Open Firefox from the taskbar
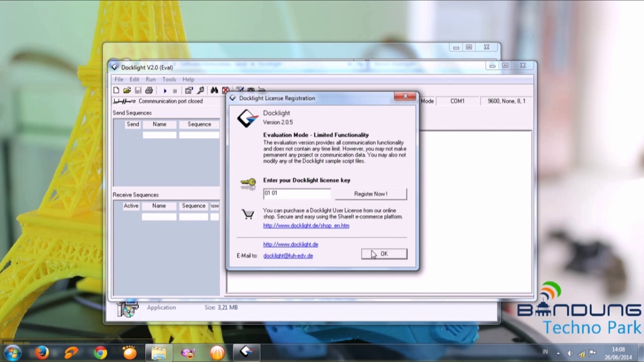The height and width of the screenshot is (362, 644). [x=42, y=352]
